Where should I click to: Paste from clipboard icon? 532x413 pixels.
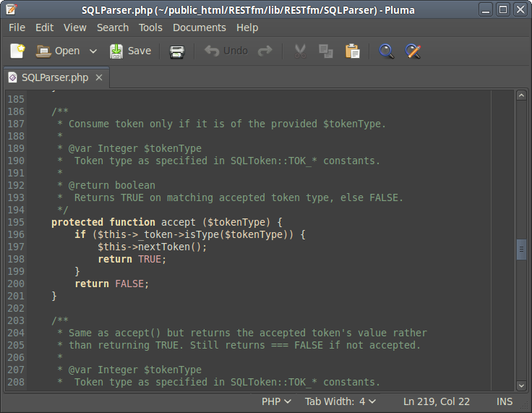pyautogui.click(x=352, y=51)
